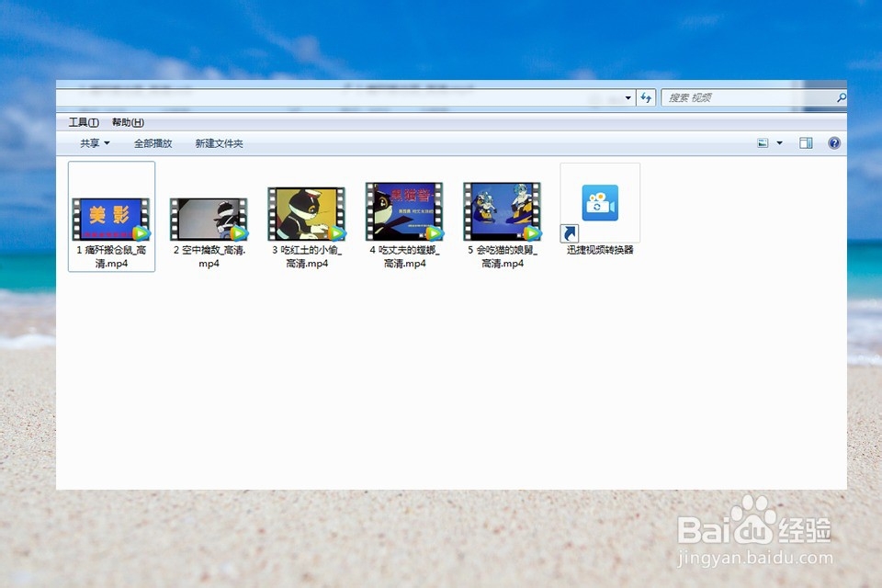882x588 pixels.
Task: Open the address bar history dropdown
Action: click(628, 97)
